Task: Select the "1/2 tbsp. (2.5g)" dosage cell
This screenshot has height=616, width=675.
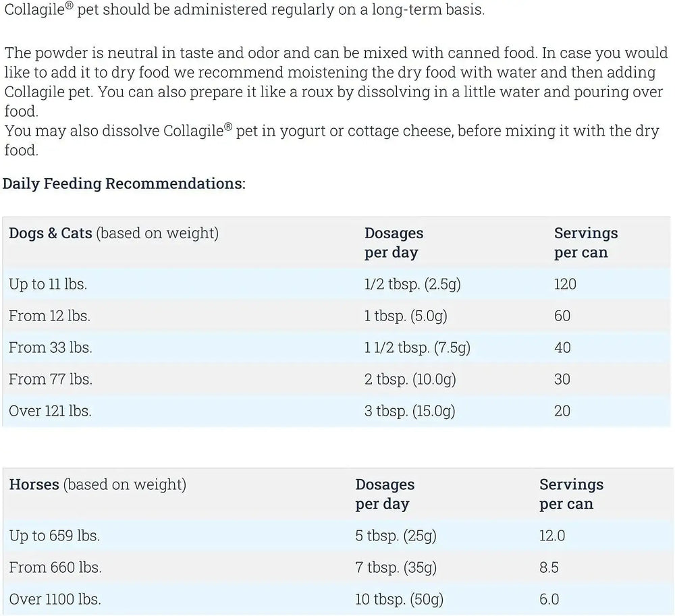Action: (412, 284)
